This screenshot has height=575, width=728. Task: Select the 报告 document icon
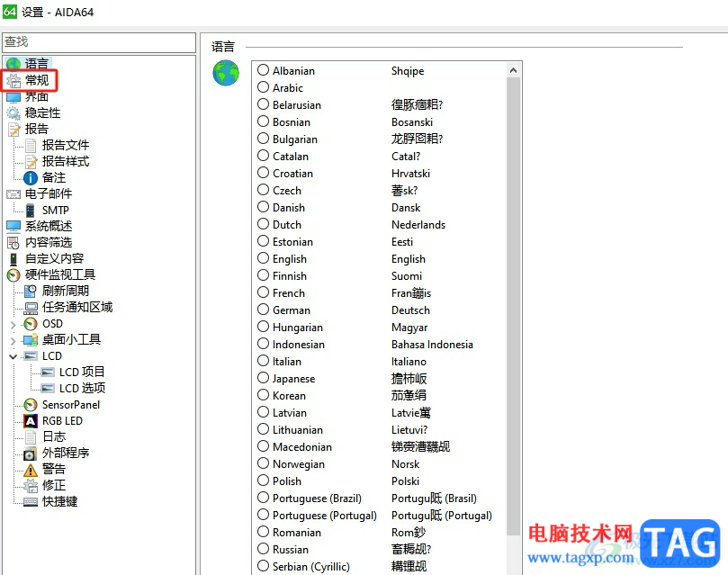13,129
